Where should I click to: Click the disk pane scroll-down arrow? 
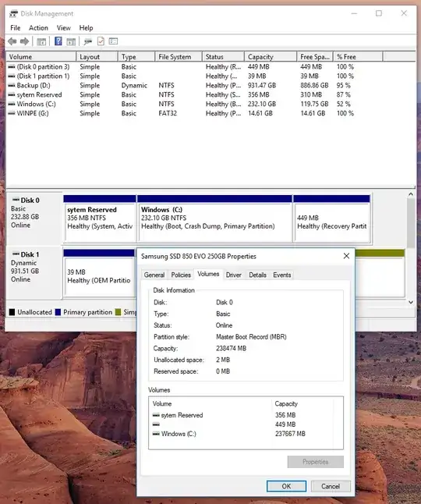(x=411, y=303)
